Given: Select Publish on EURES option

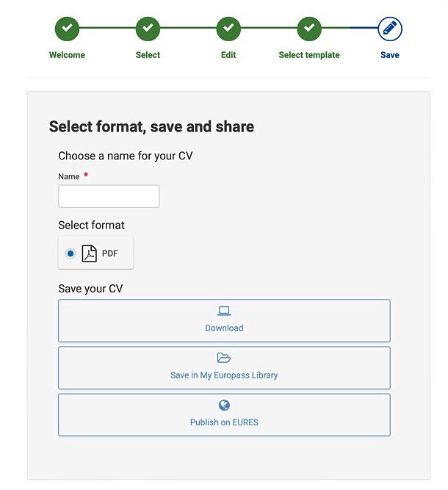Looking at the screenshot, I should click(x=224, y=415).
